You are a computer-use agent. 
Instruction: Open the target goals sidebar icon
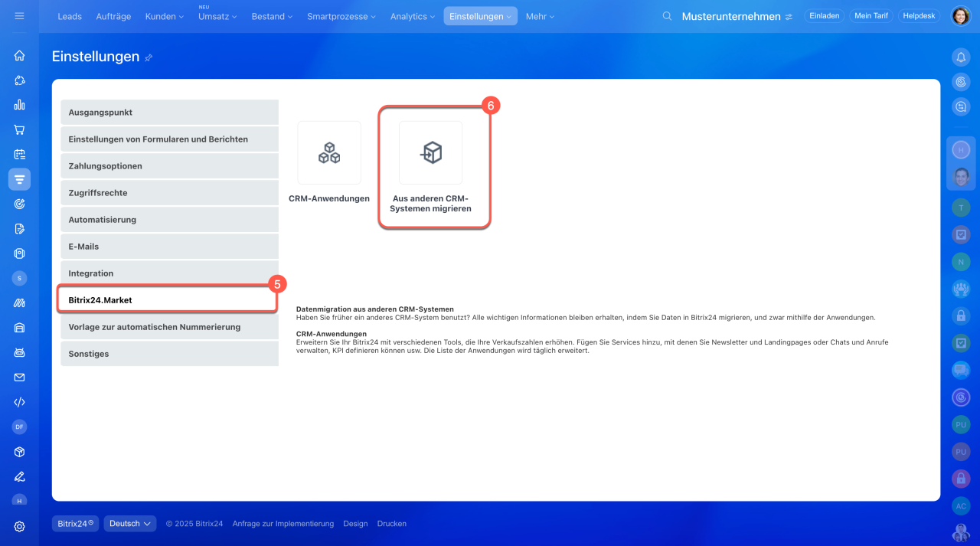pos(19,204)
